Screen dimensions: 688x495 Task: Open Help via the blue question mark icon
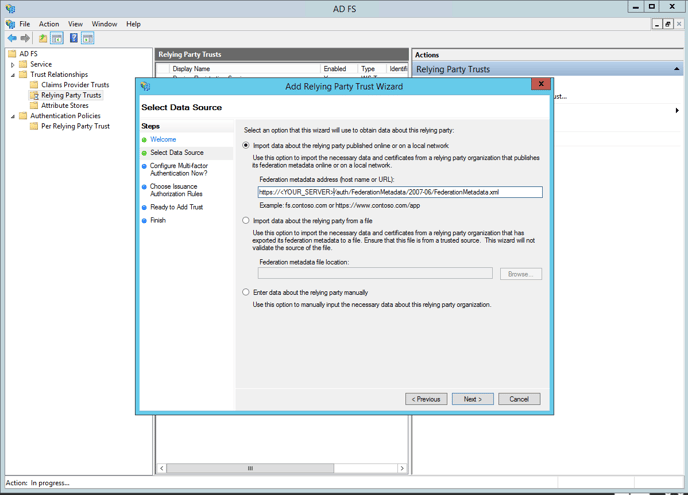pos(74,38)
